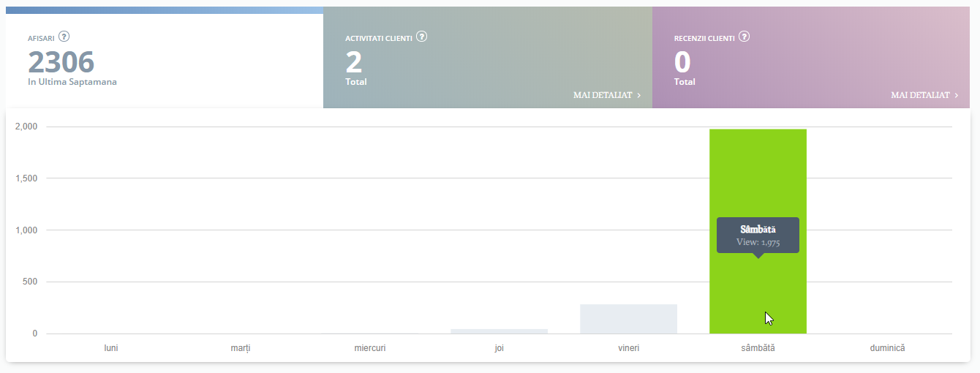
Task: Click the help icon next to ACTIVITATI CLIENTI
Action: [x=421, y=37]
